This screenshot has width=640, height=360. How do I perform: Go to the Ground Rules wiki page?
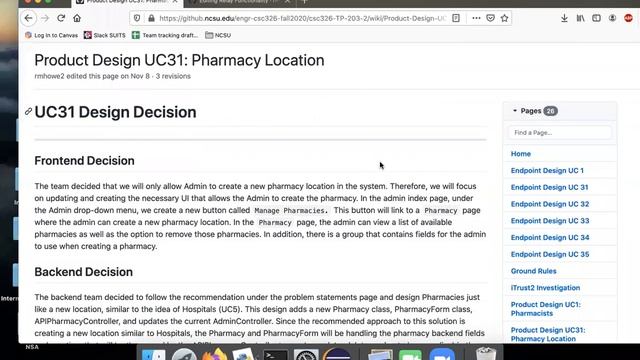click(533, 271)
